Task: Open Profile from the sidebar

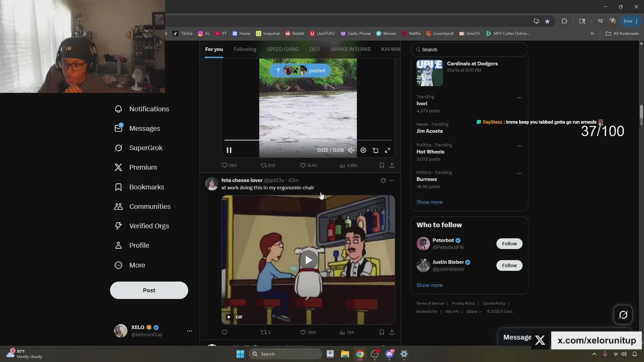Action: (x=131, y=245)
